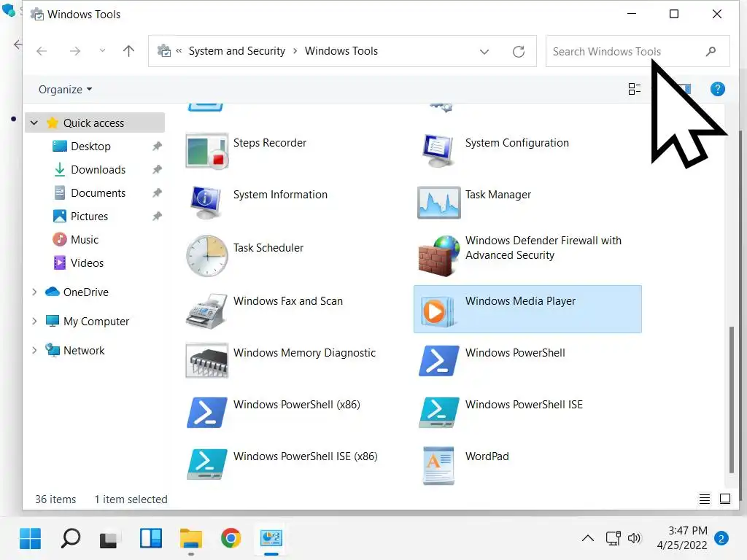The width and height of the screenshot is (747, 560).
Task: Expand the Network tree node
Action: pyautogui.click(x=34, y=351)
